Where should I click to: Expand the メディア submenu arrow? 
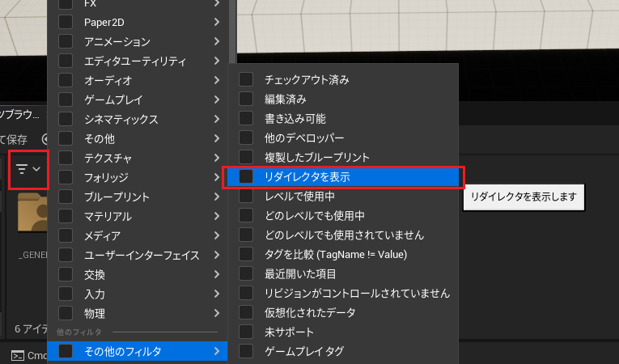point(217,235)
